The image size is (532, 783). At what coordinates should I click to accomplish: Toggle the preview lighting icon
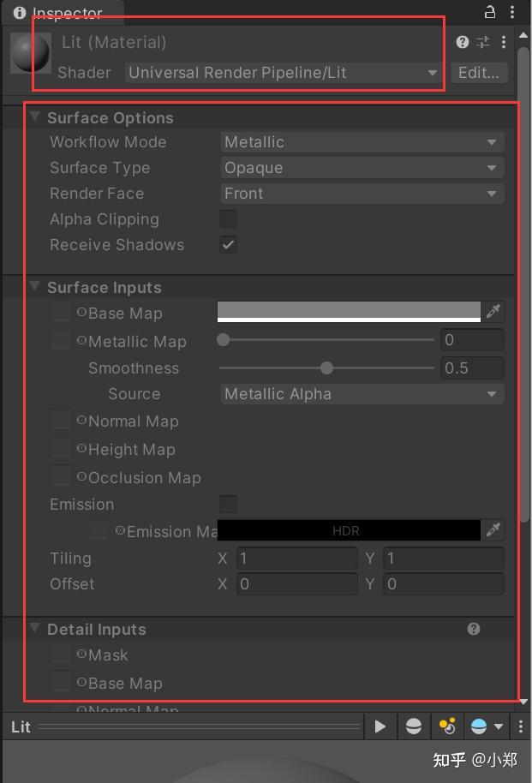click(446, 726)
